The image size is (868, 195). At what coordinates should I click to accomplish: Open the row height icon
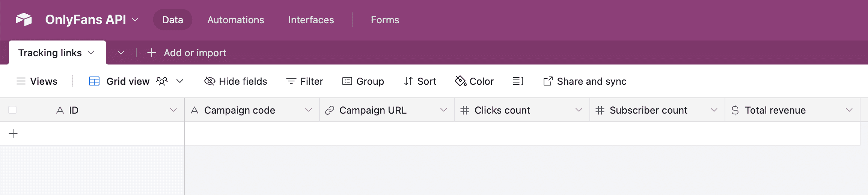coord(518,81)
